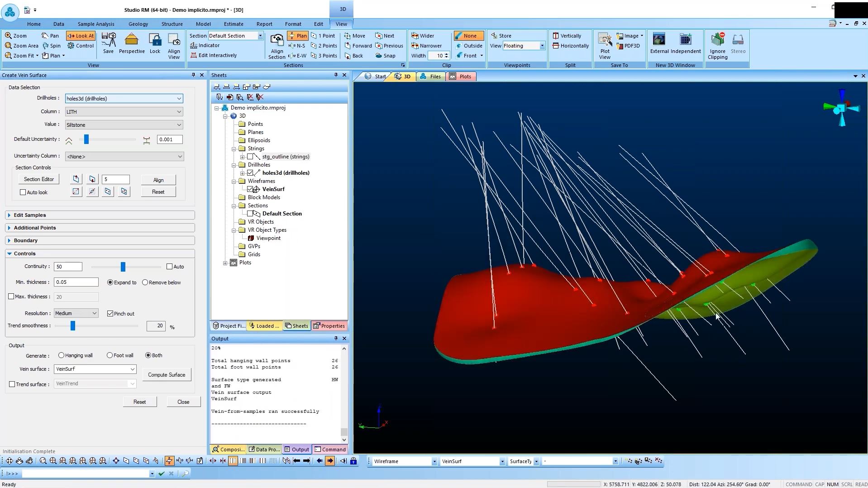Toggle visibility of VeinSurf wireframe

tap(250, 189)
